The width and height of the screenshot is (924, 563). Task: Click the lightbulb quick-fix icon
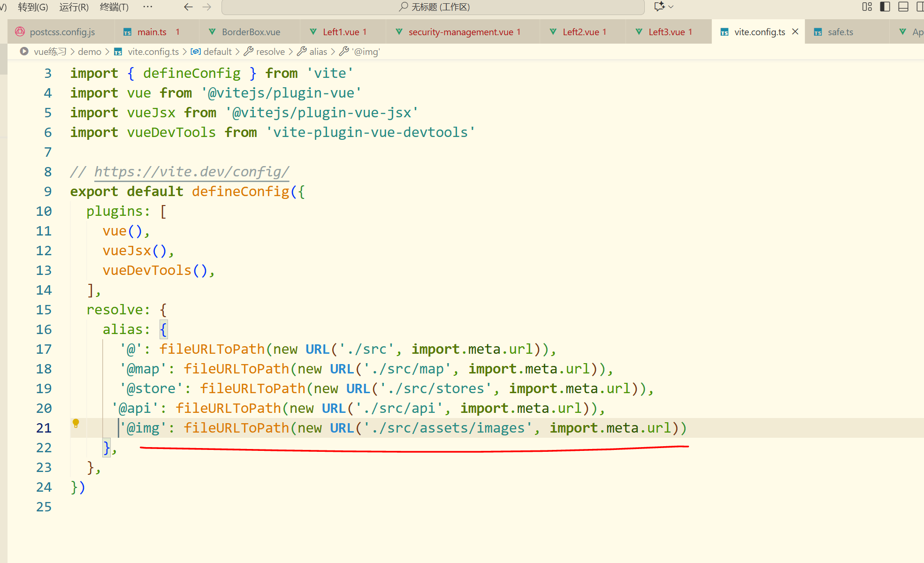pyautogui.click(x=76, y=423)
